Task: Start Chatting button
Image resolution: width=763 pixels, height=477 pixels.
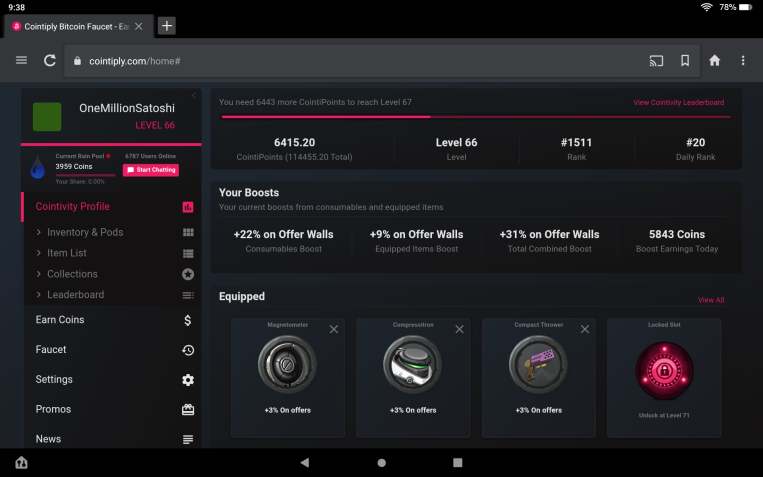Action: 151,170
